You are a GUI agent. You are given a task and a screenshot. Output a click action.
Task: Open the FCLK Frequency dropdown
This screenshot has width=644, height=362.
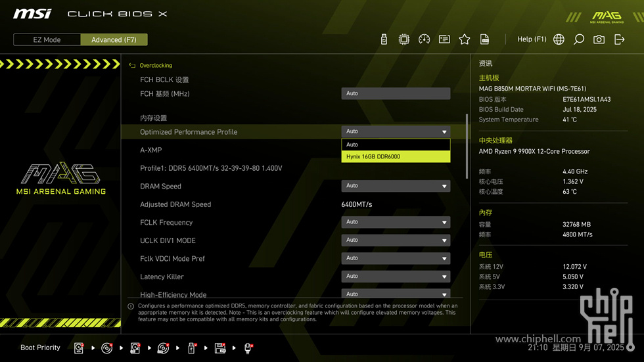(396, 222)
